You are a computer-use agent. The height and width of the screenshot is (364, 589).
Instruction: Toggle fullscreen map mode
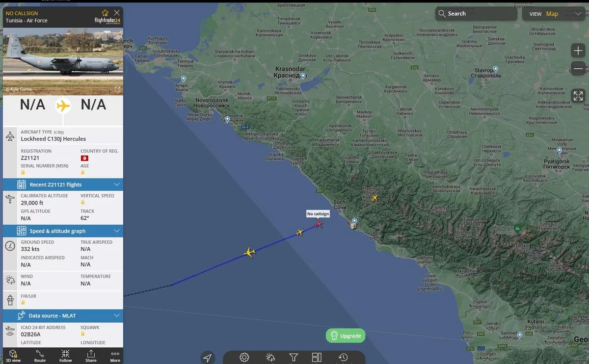578,96
